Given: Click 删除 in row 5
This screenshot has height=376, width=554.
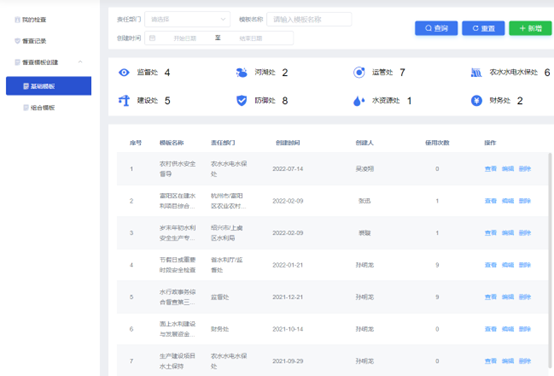Looking at the screenshot, I should coord(525,297).
